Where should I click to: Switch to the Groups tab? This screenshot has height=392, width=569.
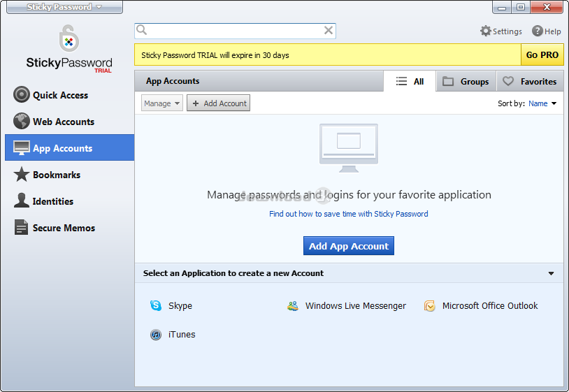(x=466, y=81)
